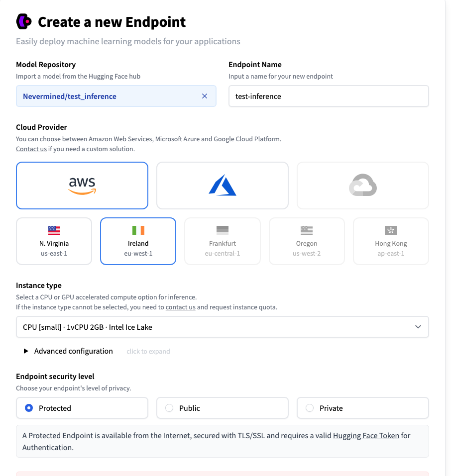Click contact us to request instance quota
453x476 pixels.
[x=180, y=307]
